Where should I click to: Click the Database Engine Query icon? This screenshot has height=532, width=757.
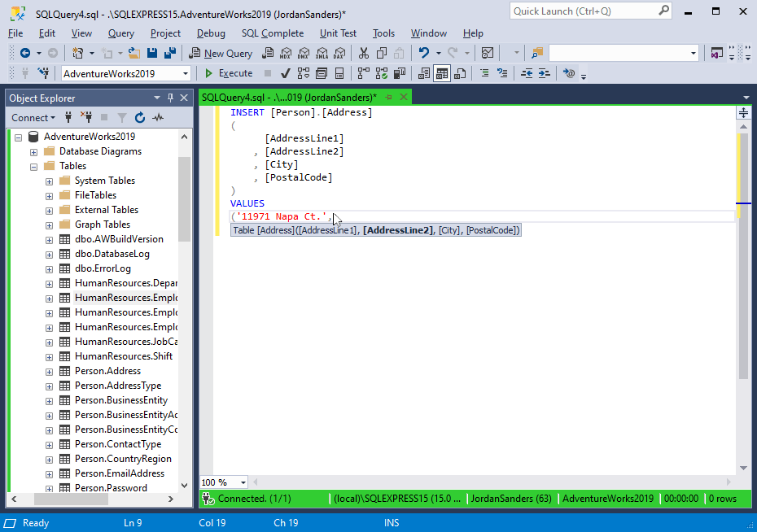(268, 53)
